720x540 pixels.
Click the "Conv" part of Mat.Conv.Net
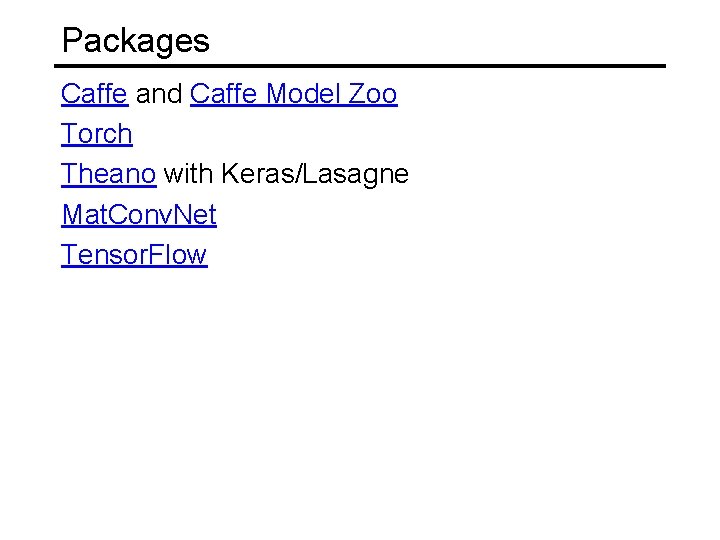137,215
